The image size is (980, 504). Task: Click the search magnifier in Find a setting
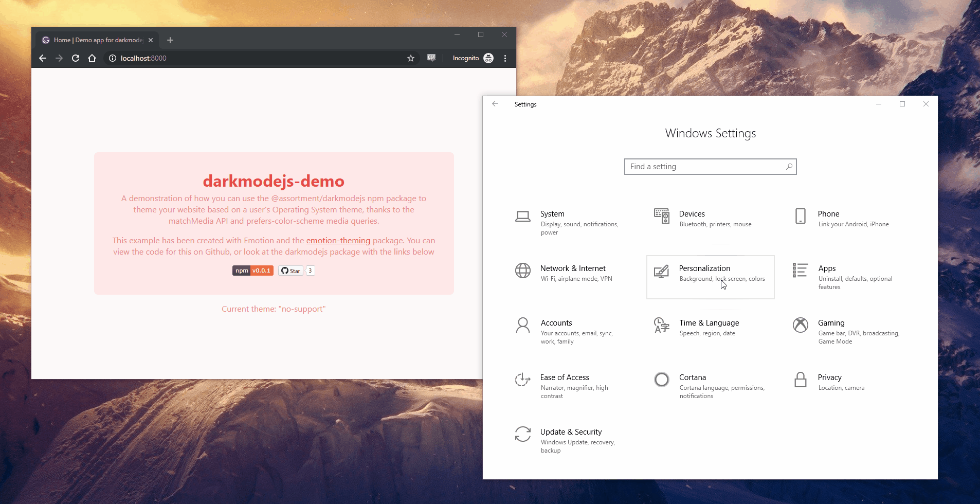click(x=789, y=167)
